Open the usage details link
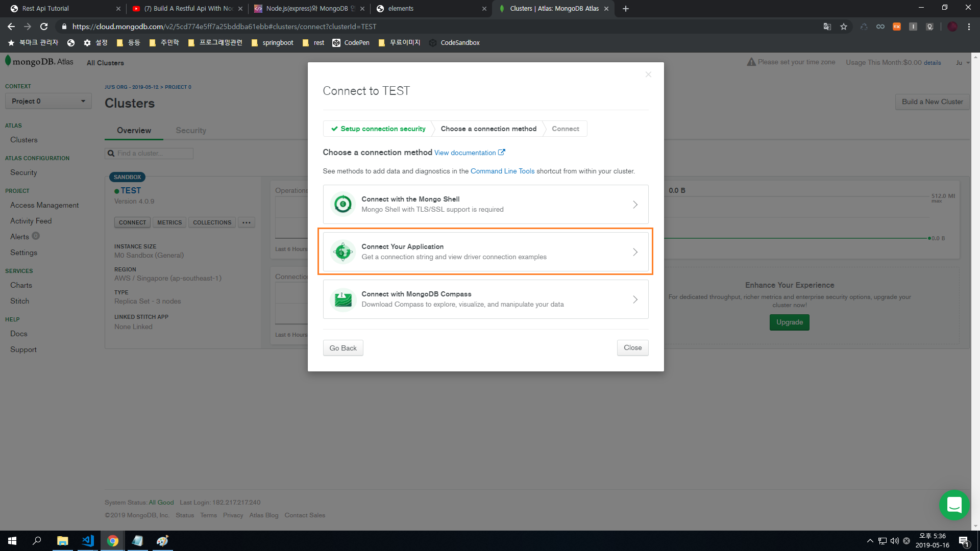The width and height of the screenshot is (980, 551). (x=932, y=63)
